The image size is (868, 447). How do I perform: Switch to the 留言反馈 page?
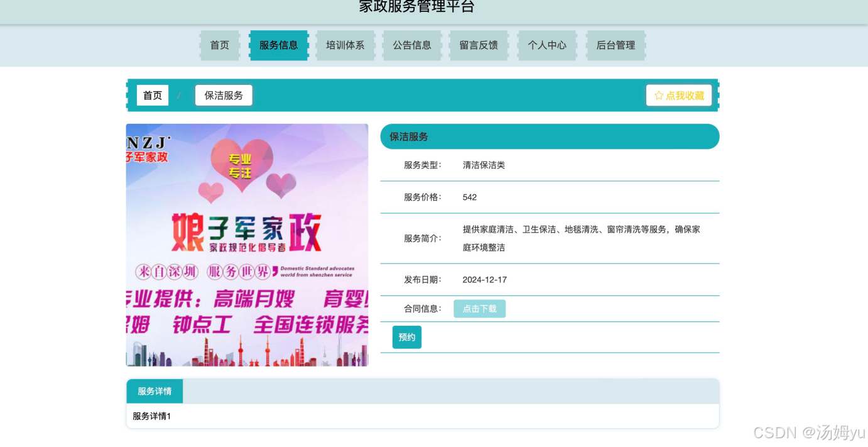(x=479, y=45)
